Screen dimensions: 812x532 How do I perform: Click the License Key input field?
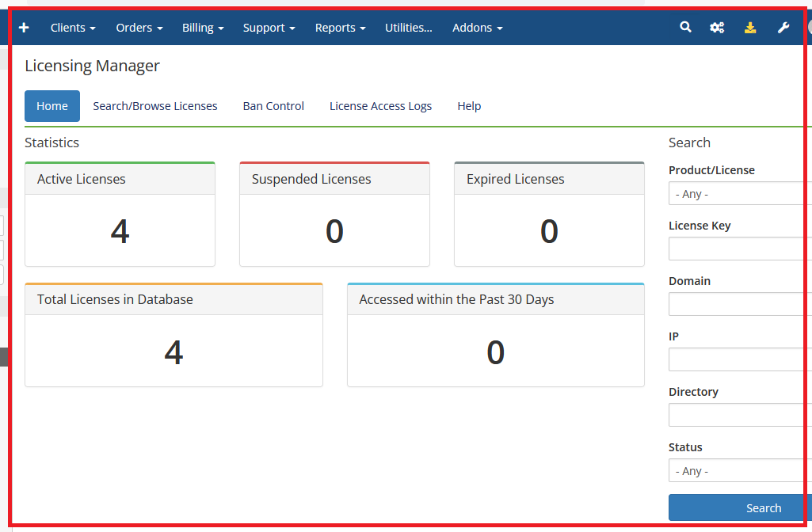(740, 249)
